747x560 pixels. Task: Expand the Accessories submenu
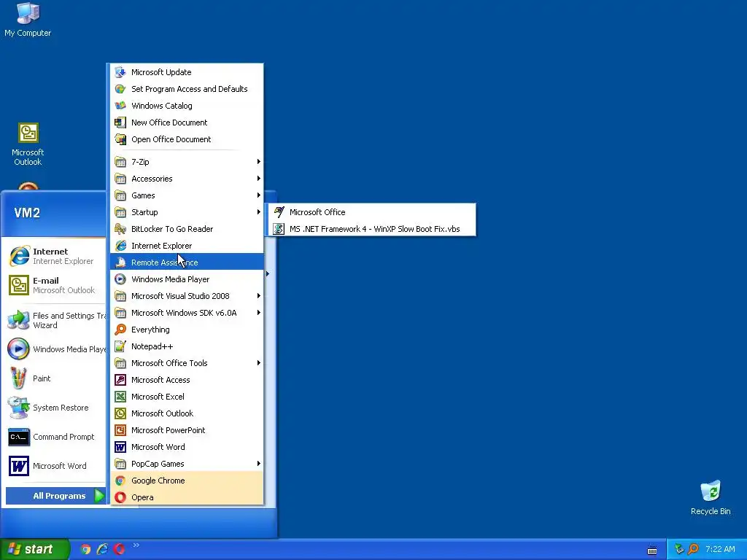tap(187, 179)
